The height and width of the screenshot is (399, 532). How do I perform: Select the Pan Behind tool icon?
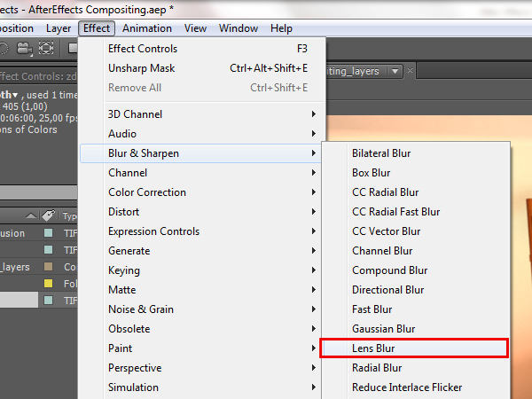pos(46,48)
